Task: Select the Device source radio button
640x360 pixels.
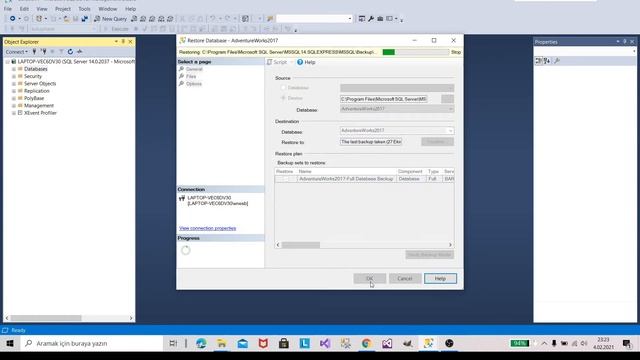Action: pyautogui.click(x=283, y=98)
